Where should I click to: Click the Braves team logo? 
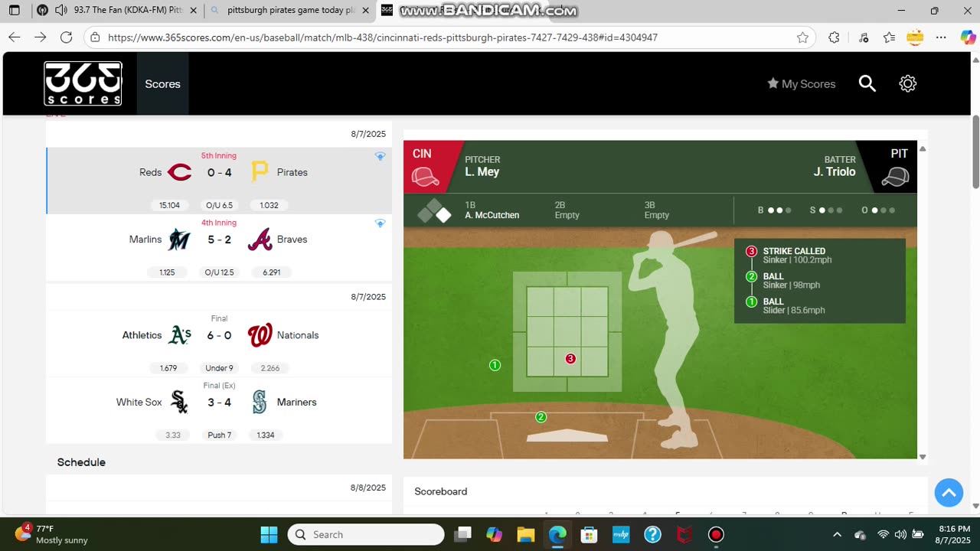260,240
